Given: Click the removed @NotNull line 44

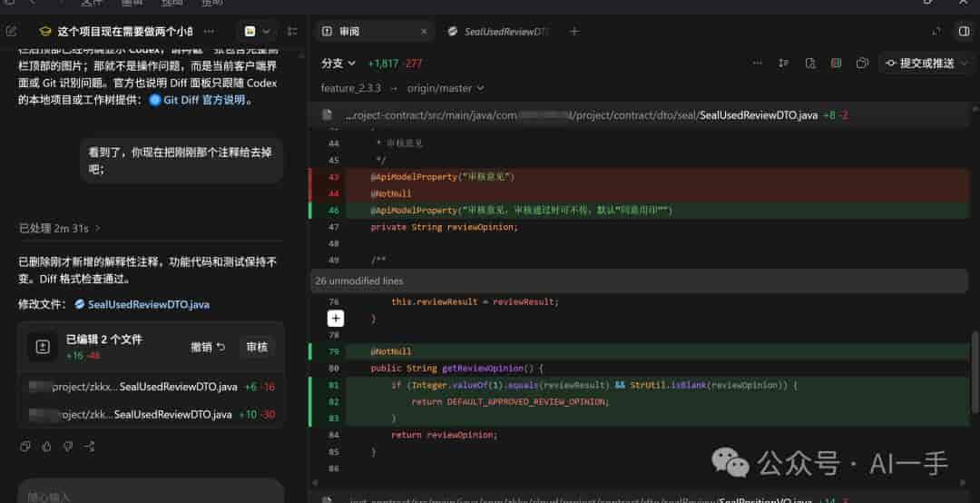Looking at the screenshot, I should (640, 193).
